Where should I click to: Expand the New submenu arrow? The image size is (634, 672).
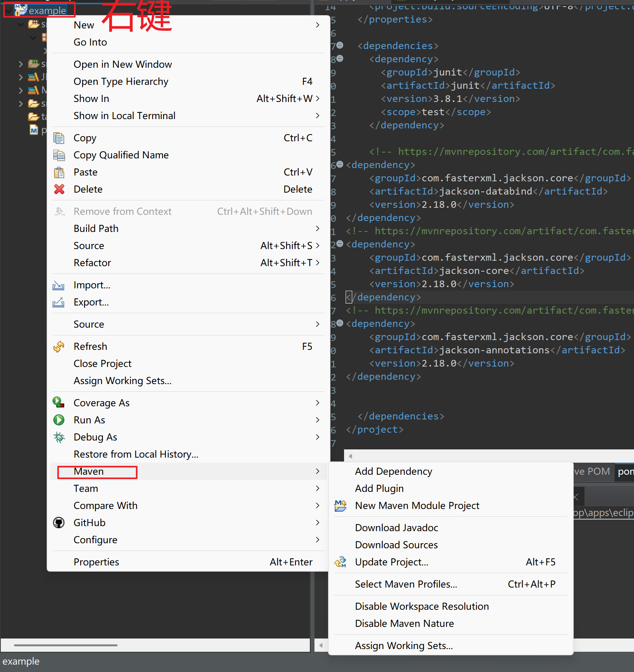point(318,25)
